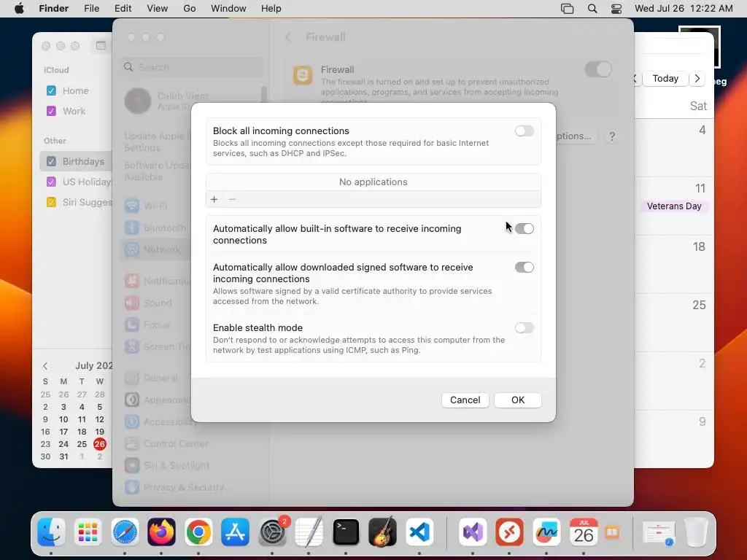Open the Go menu

click(x=190, y=9)
